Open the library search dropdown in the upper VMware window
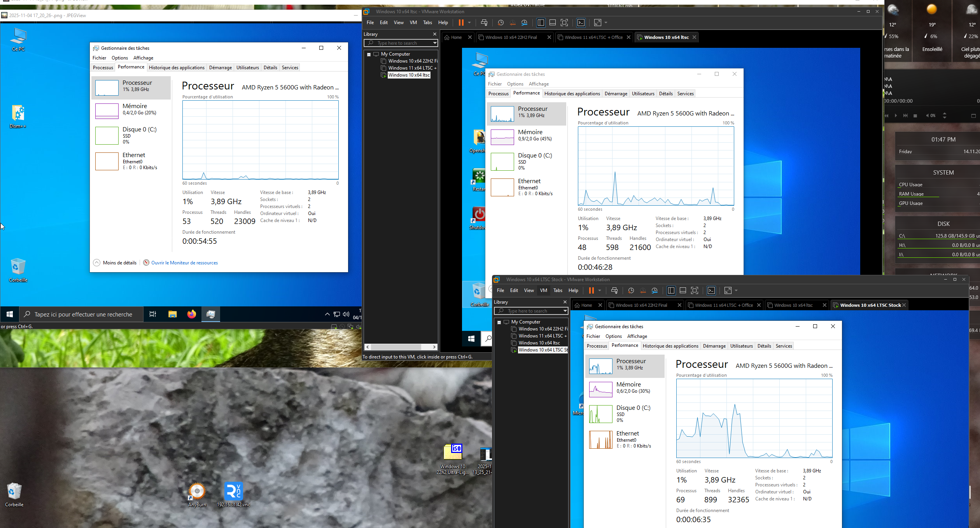 pyautogui.click(x=435, y=43)
